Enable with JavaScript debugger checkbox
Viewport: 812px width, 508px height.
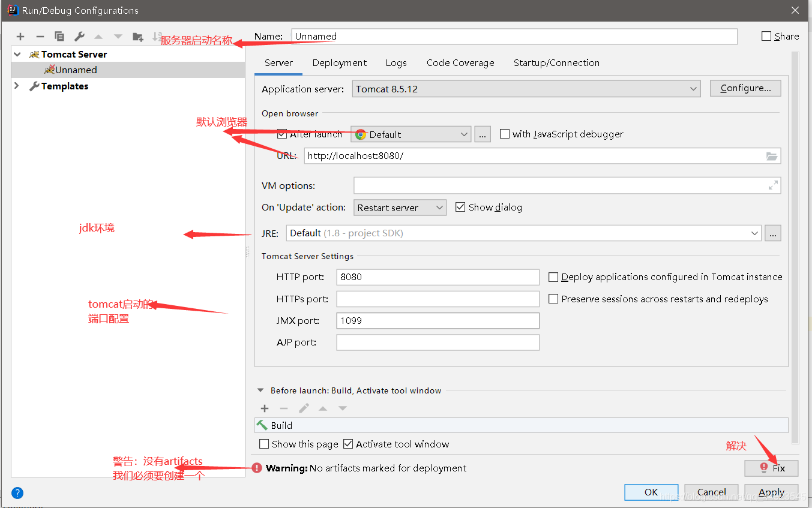[x=505, y=134]
